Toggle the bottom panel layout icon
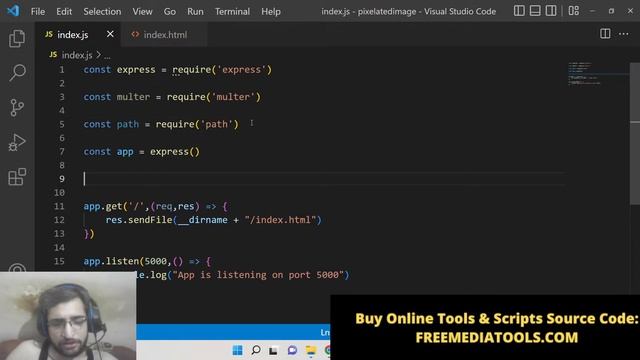 tap(535, 11)
